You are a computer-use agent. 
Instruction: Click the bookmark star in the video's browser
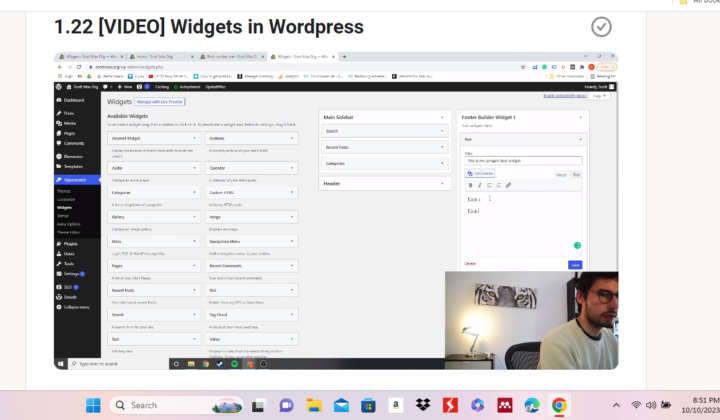(x=523, y=67)
